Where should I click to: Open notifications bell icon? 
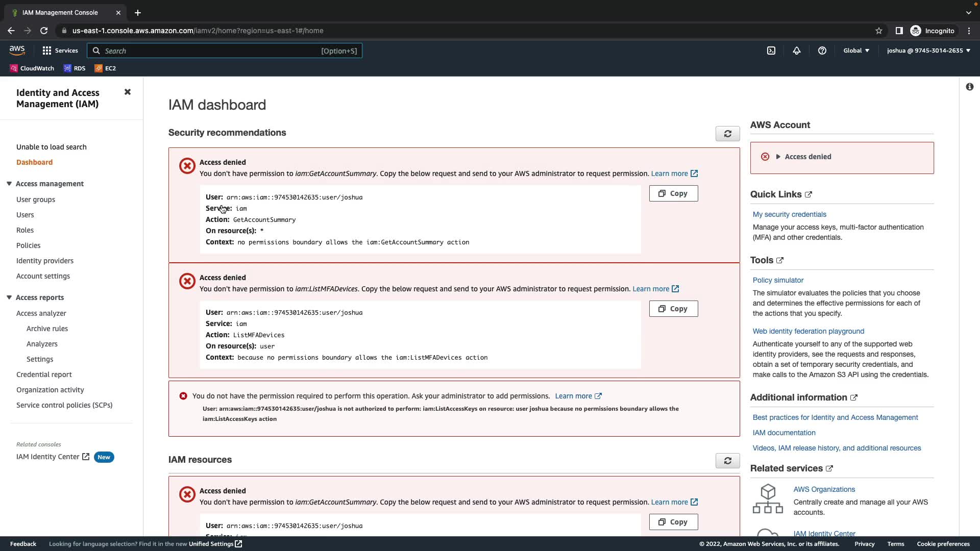click(796, 51)
